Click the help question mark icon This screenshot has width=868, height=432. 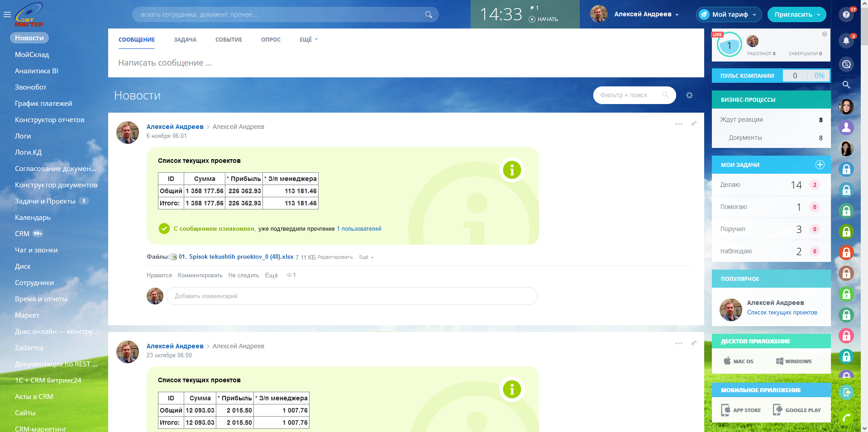846,14
